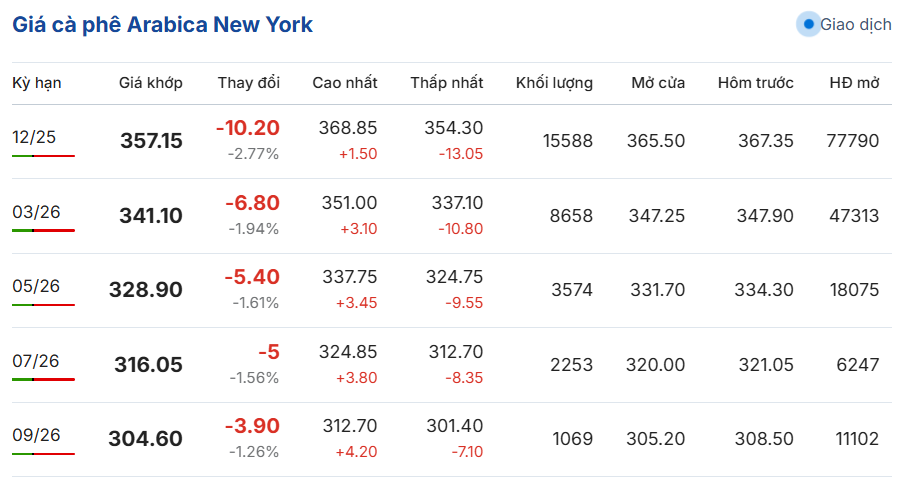This screenshot has height=483, width=912.
Task: Click the range bar under 07/26
Action: [44, 379]
